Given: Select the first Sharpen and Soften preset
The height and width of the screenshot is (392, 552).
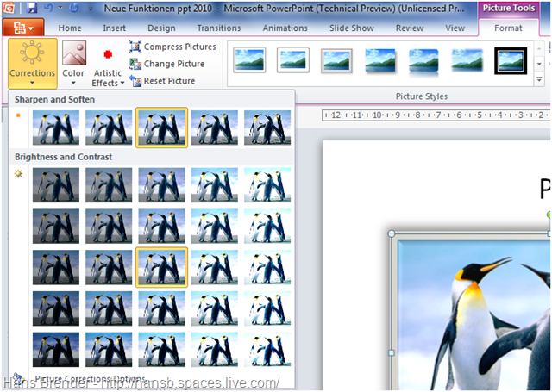Looking at the screenshot, I should tap(56, 128).
